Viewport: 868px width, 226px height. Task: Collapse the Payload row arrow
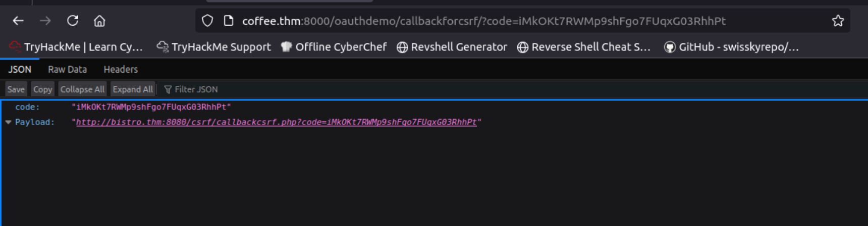(x=8, y=122)
